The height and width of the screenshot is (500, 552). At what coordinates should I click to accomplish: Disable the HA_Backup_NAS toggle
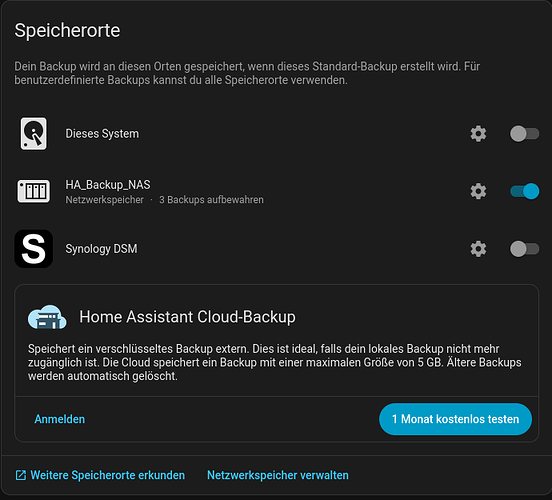tap(524, 191)
